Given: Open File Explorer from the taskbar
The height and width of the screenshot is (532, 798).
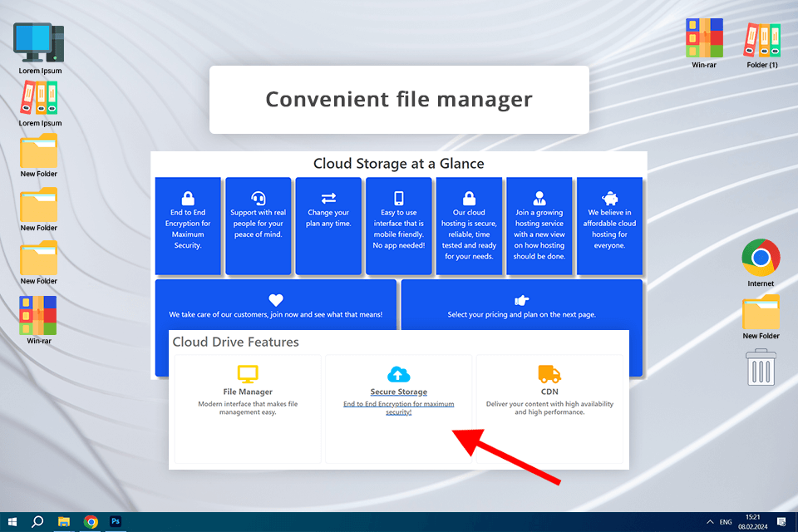Looking at the screenshot, I should coord(64,522).
